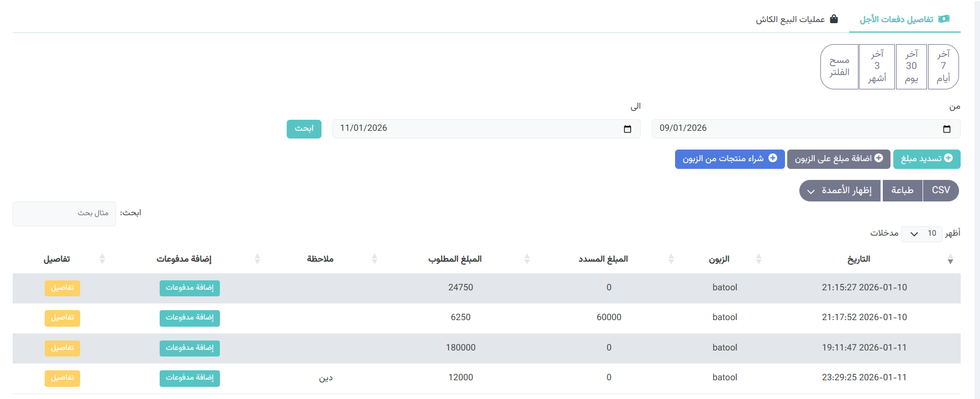Click إضافة مدفوعات in the 180000 row
Image resolution: width=980 pixels, height=399 pixels.
[x=189, y=348]
